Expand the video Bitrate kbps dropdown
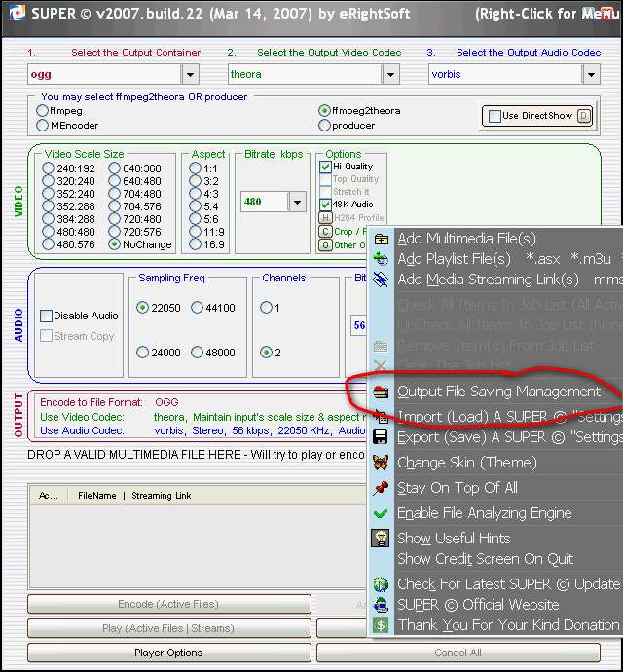The image size is (623, 672). coord(297,202)
